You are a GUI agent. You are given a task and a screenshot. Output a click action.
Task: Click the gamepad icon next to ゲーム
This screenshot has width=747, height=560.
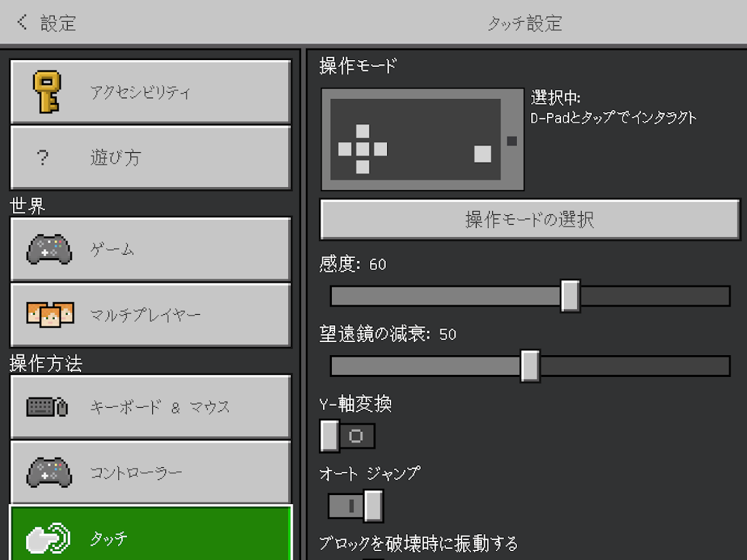pos(48,250)
